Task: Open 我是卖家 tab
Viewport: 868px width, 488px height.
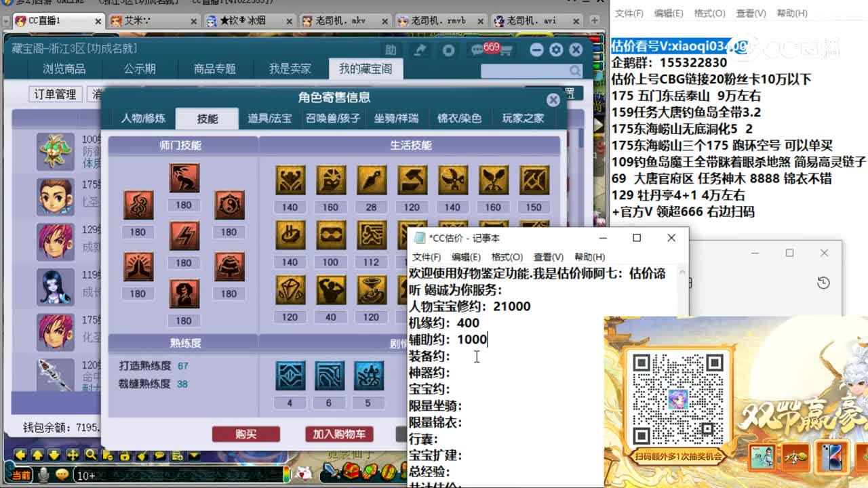Action: tap(290, 68)
